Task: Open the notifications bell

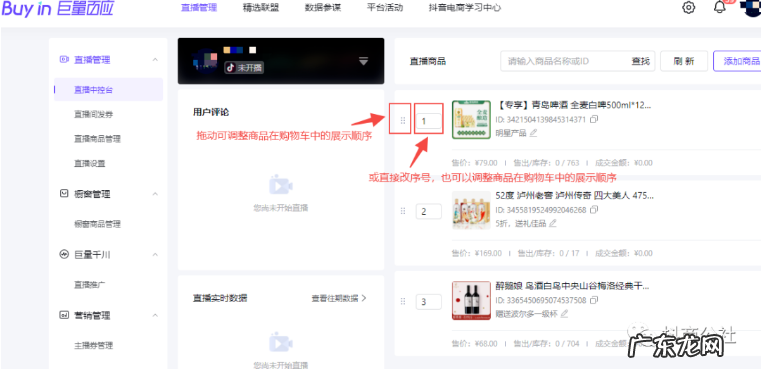Action: pos(720,8)
